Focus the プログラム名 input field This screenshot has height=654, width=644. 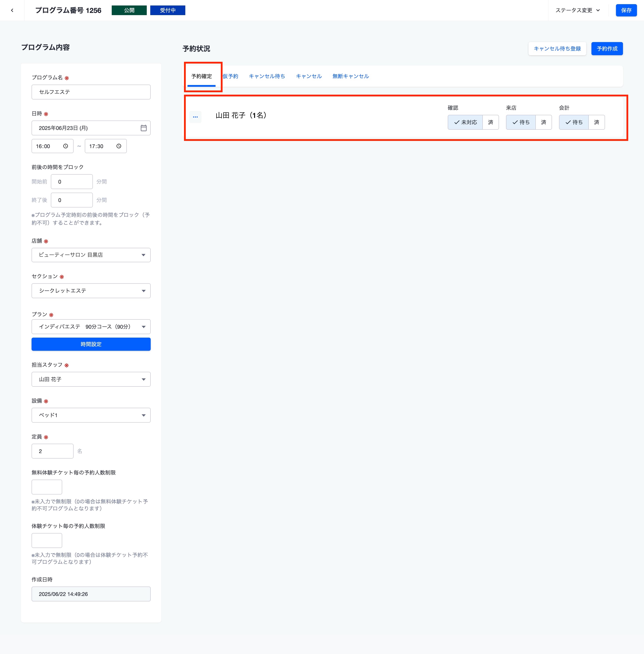point(91,92)
